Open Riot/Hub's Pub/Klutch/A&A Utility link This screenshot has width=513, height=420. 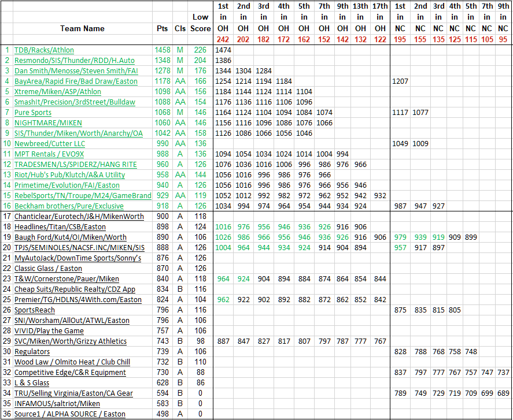click(x=69, y=175)
